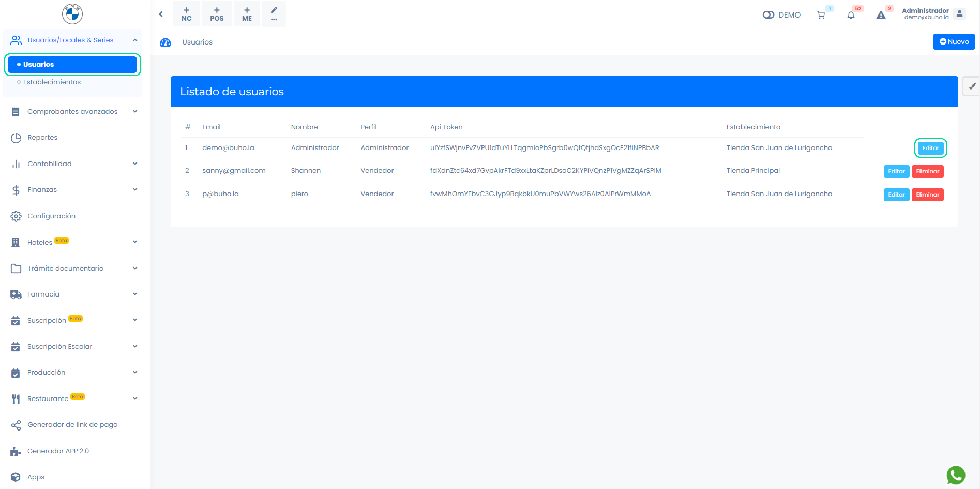
Task: Click the dashboard gauge breadcrumb icon
Action: [x=165, y=42]
